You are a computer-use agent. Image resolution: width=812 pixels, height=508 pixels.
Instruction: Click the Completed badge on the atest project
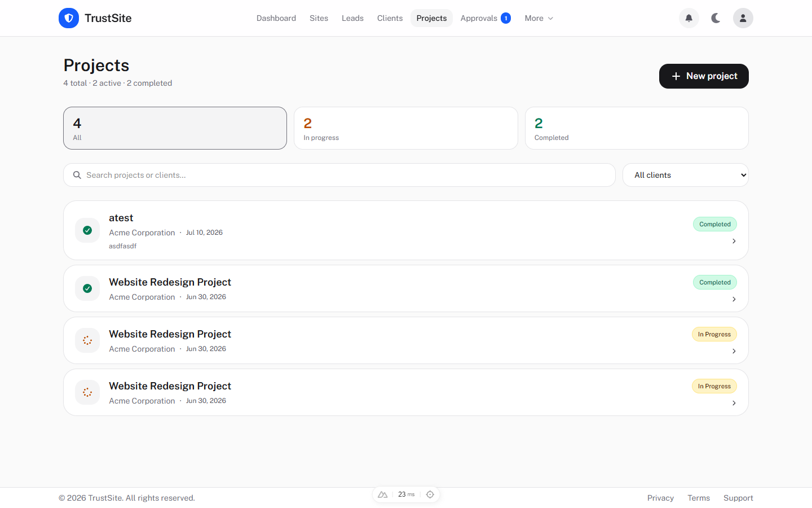tap(715, 224)
